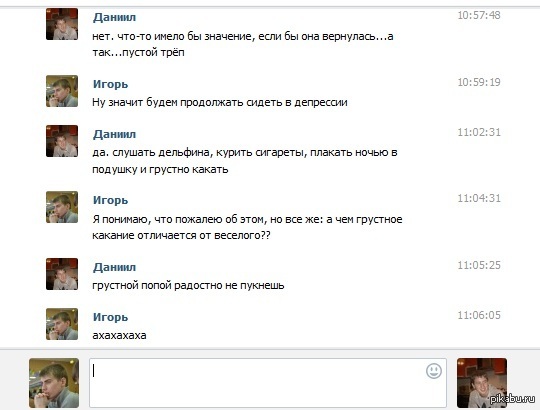The width and height of the screenshot is (540, 410).
Task: Open recipient's large avatar right of input
Action: pyautogui.click(x=482, y=383)
